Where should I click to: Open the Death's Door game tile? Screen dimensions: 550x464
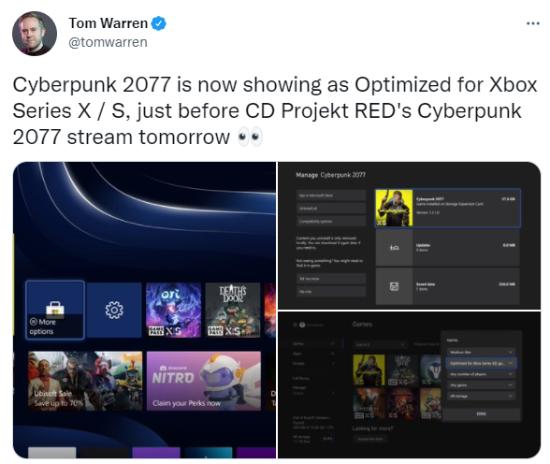click(233, 310)
